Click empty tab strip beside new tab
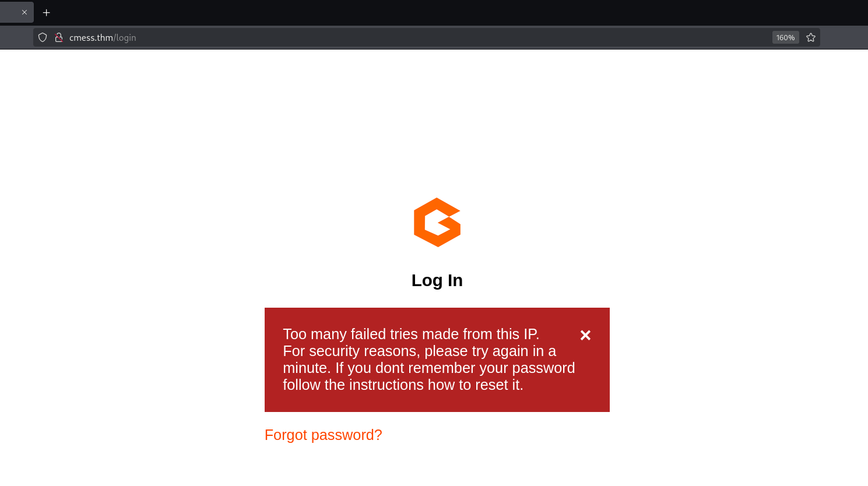The image size is (868, 486). click(x=408, y=12)
